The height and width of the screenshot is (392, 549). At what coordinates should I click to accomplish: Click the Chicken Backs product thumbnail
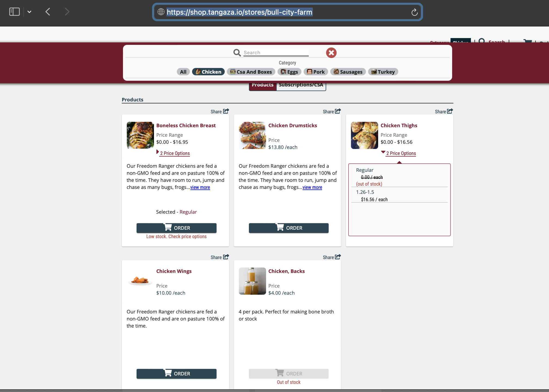(x=252, y=281)
